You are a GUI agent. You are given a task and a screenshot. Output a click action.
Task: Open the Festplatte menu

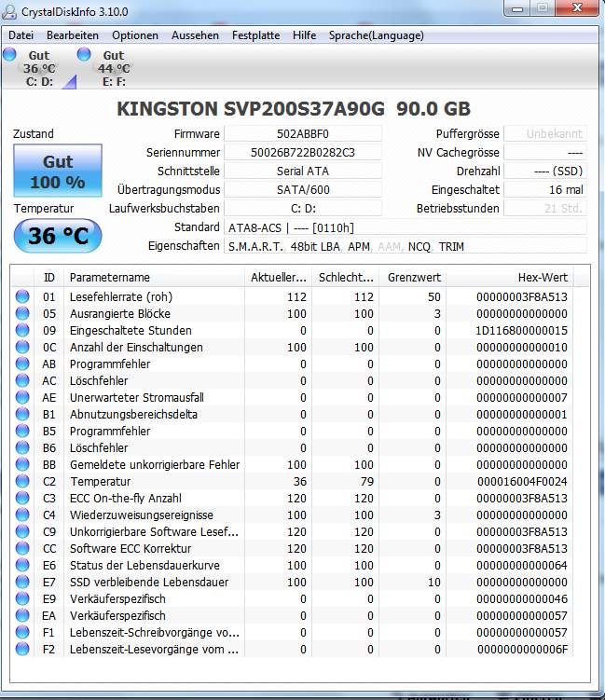coord(255,35)
